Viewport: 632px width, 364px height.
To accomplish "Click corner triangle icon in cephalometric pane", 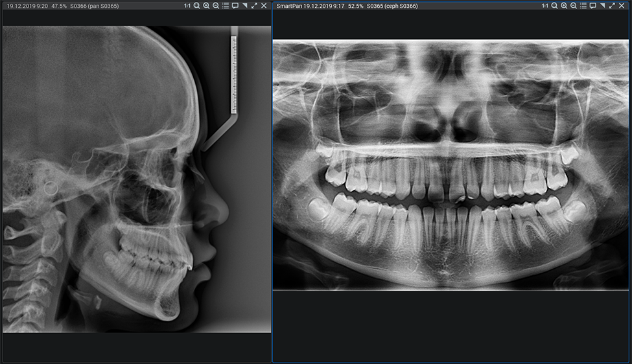I will click(244, 6).
